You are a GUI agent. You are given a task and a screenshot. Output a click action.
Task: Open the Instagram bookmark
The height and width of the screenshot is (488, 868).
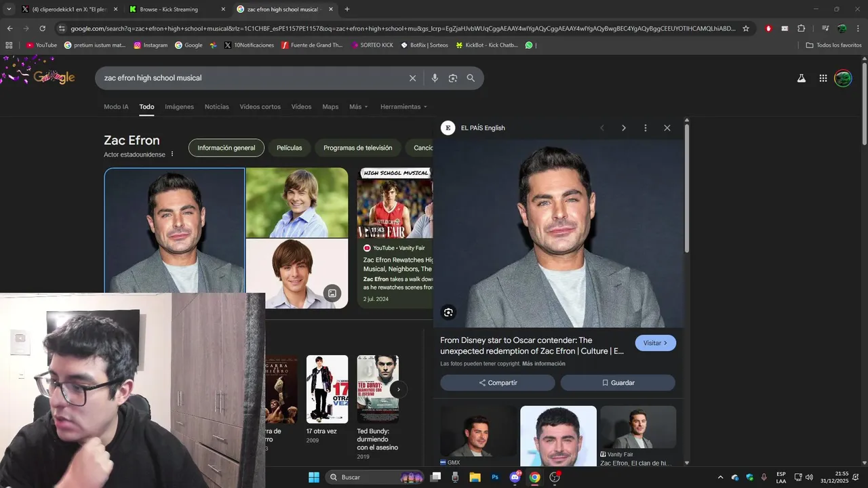151,45
